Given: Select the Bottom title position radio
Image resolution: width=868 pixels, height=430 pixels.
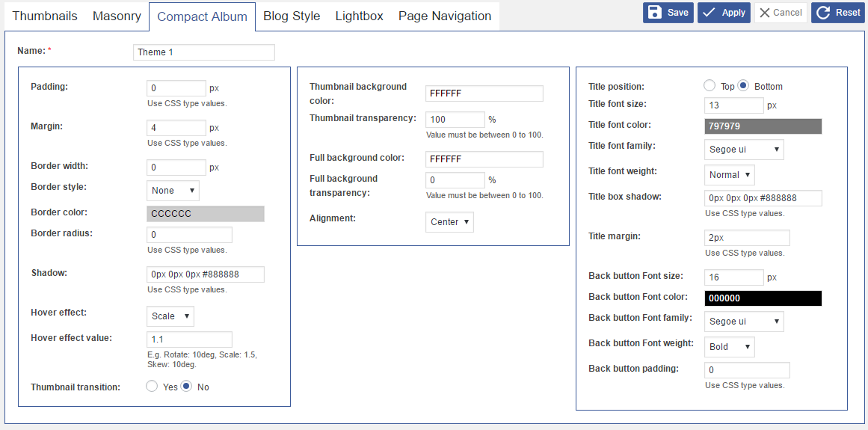Looking at the screenshot, I should (x=743, y=86).
